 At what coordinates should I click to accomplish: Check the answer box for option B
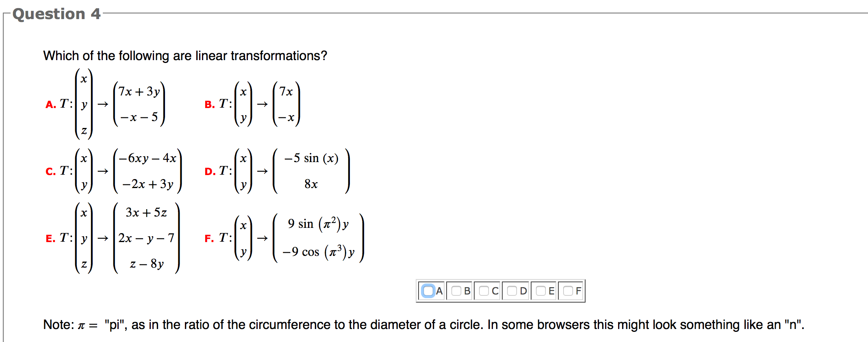(x=456, y=291)
